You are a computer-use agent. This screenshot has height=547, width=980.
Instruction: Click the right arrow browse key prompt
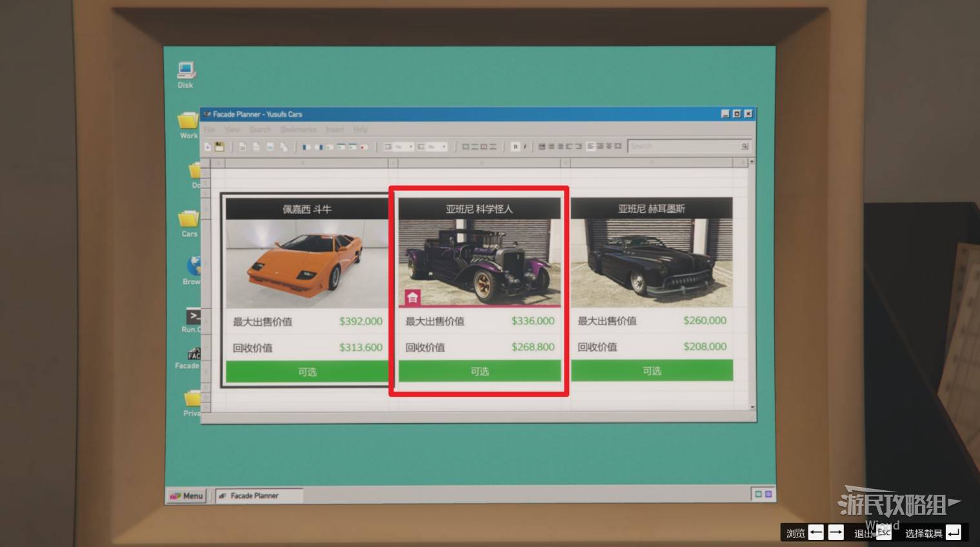835,532
